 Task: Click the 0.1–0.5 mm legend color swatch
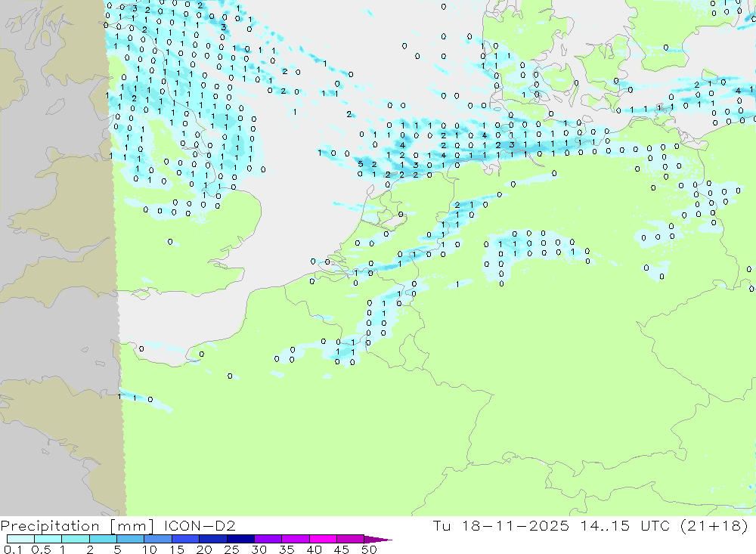20,539
